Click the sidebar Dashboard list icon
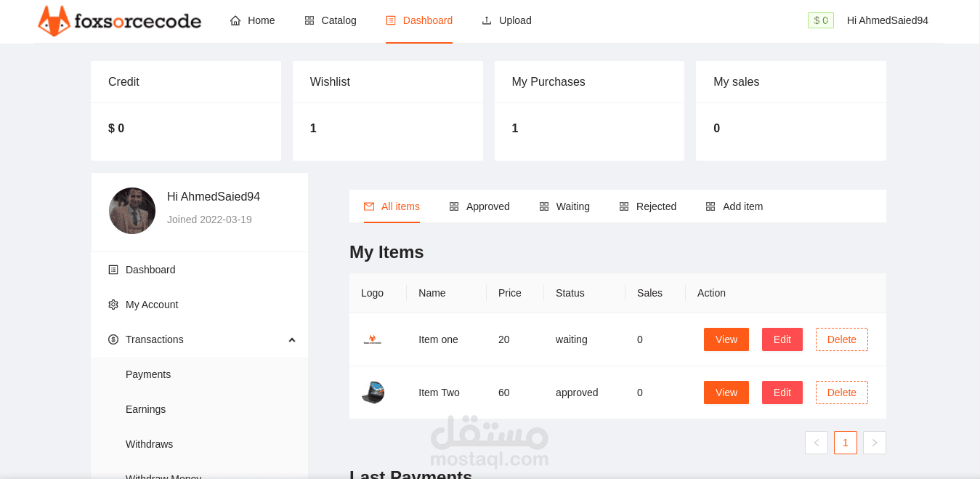Viewport: 980px width, 479px height. pyautogui.click(x=113, y=270)
